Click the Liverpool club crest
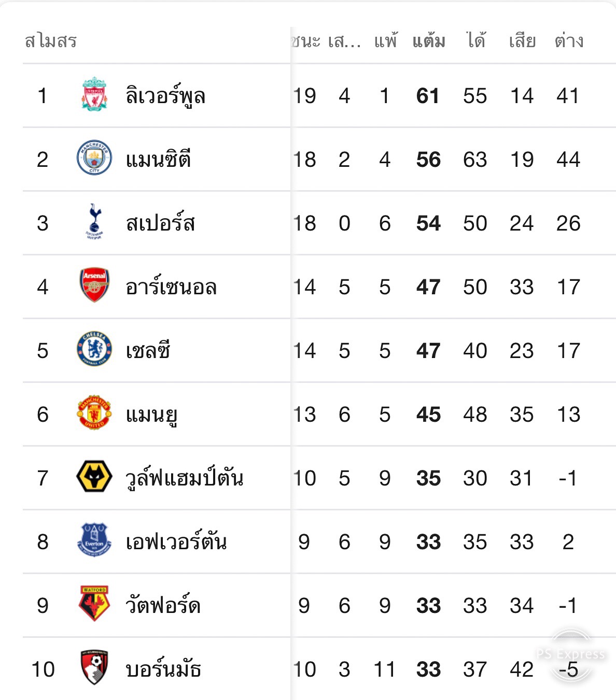This screenshot has width=616, height=700. (94, 95)
